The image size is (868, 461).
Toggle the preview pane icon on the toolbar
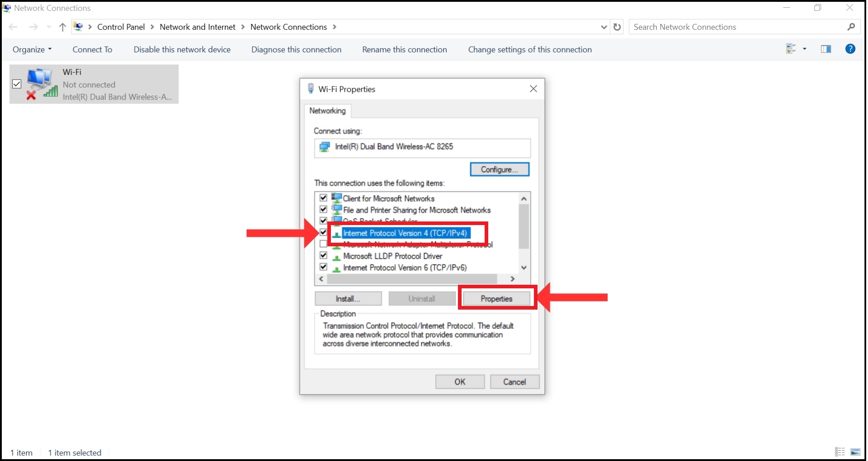point(826,49)
